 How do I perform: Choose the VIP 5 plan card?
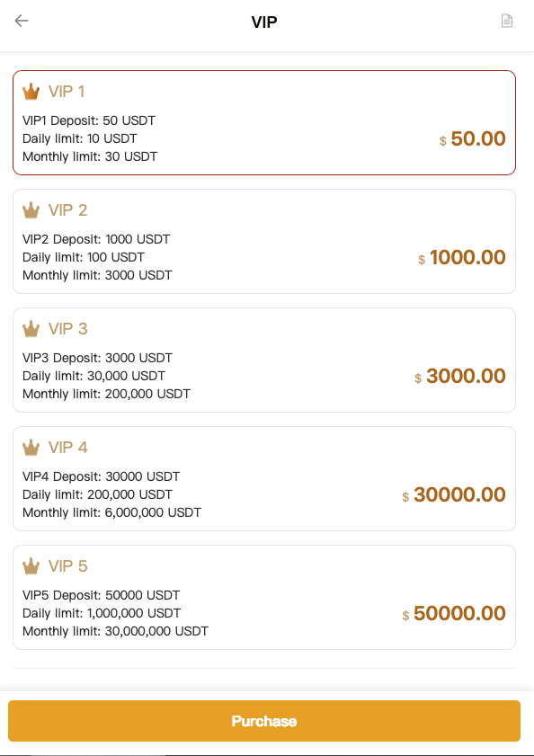pyautogui.click(x=264, y=598)
